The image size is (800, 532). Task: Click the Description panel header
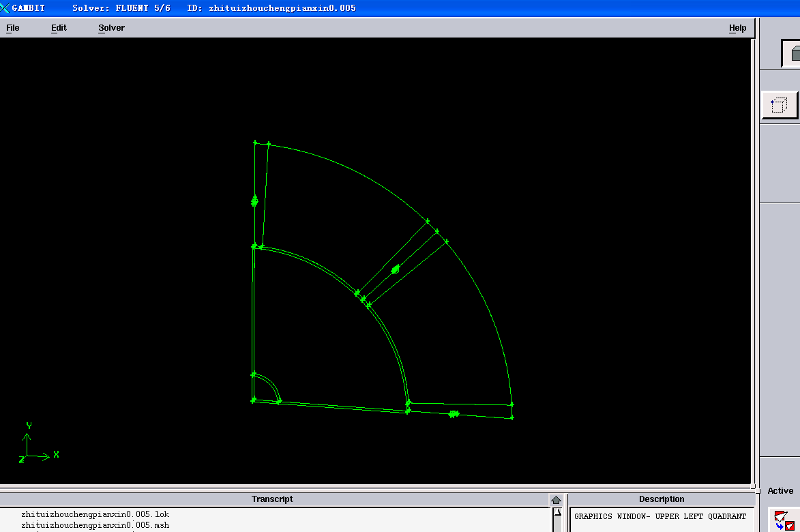click(661, 499)
